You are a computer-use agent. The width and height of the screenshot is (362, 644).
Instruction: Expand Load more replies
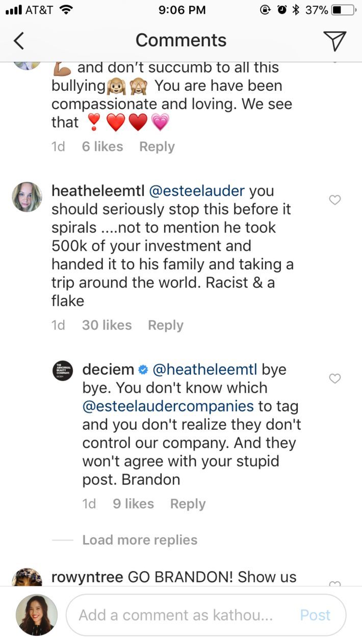(140, 540)
